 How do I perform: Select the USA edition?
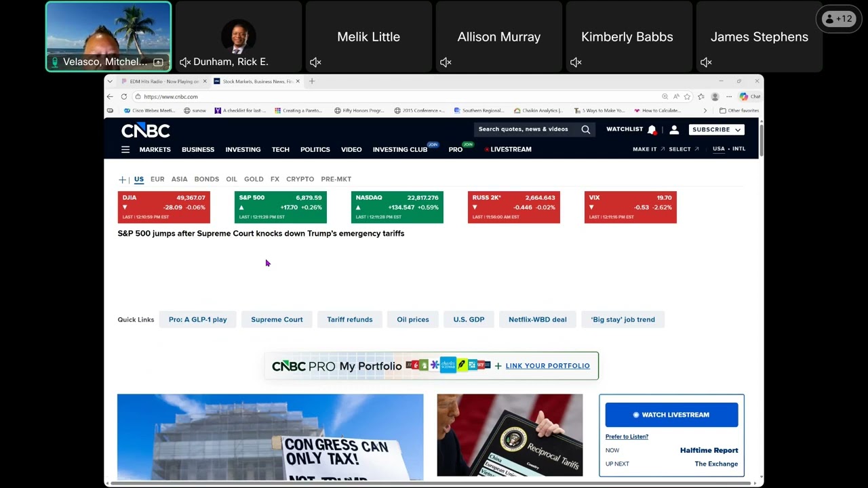click(719, 149)
